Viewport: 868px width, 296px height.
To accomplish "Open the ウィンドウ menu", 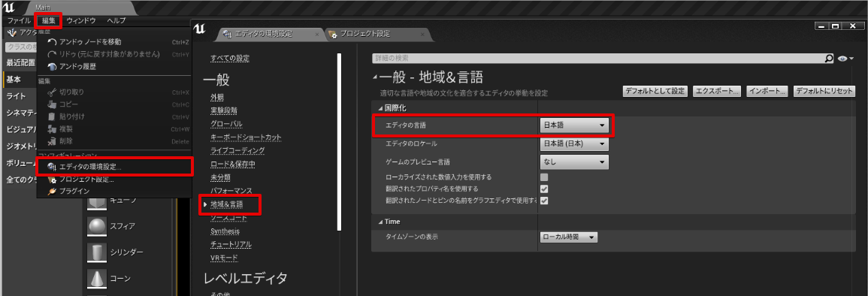I will tap(81, 20).
